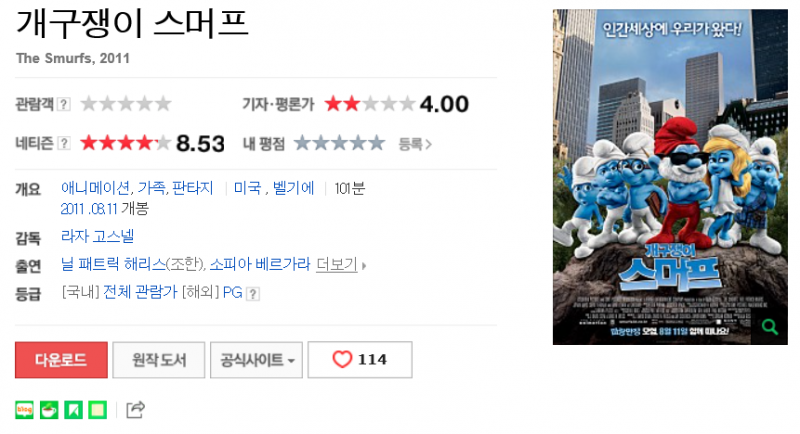Like the movie with heart button
The width and height of the screenshot is (800, 434).
pos(360,360)
